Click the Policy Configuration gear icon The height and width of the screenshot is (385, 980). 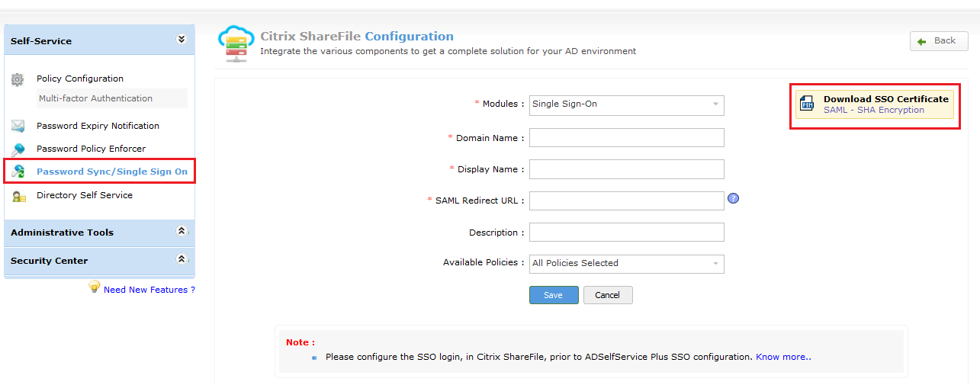(18, 79)
